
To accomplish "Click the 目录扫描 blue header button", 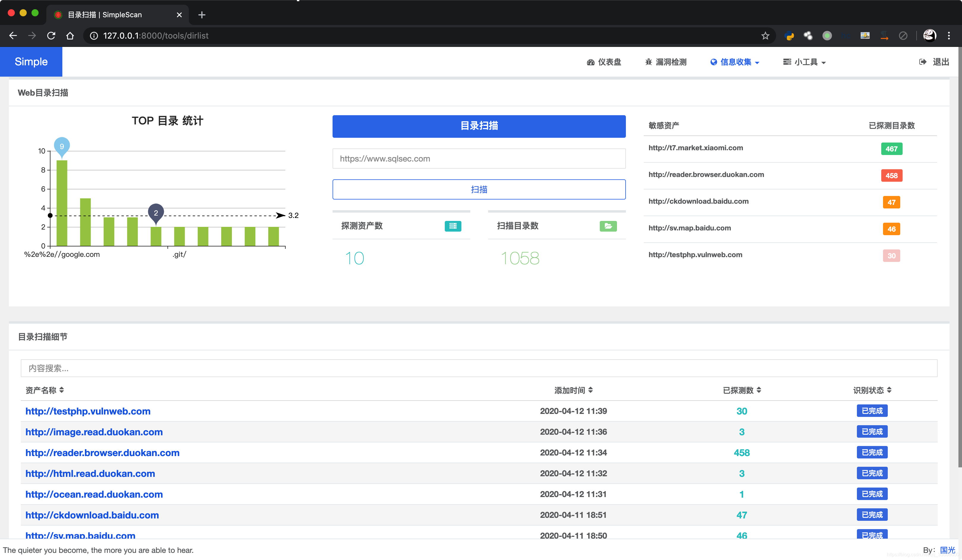I will click(x=479, y=126).
